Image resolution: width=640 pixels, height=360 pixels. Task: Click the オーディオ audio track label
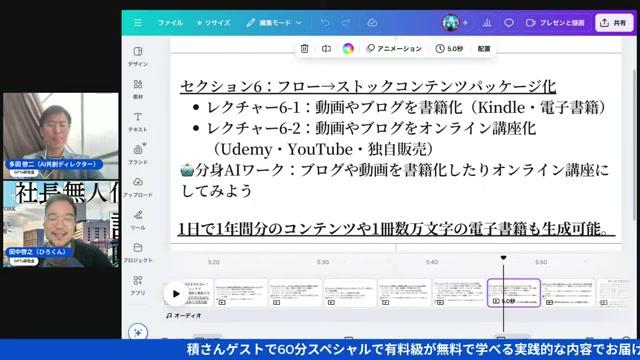click(184, 316)
